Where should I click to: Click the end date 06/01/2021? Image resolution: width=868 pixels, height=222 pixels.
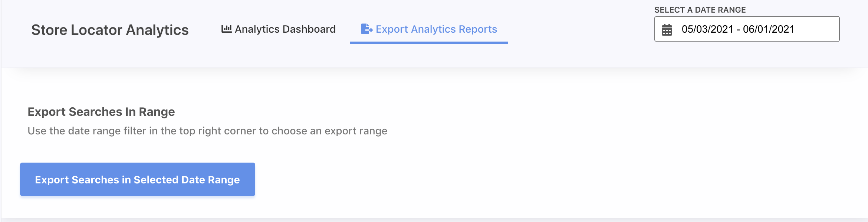[x=769, y=29]
